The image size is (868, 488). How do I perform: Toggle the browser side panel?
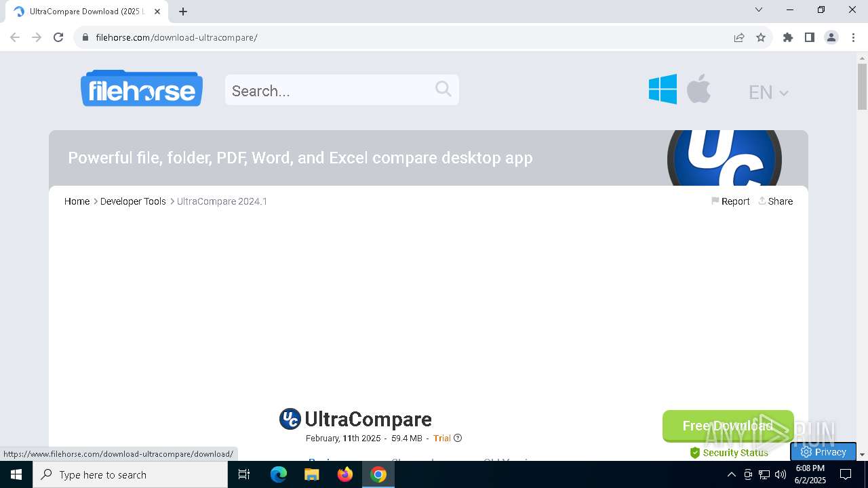point(810,37)
